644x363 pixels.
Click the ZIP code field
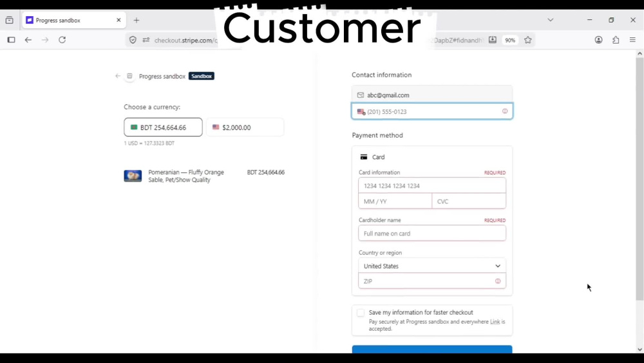point(432,281)
